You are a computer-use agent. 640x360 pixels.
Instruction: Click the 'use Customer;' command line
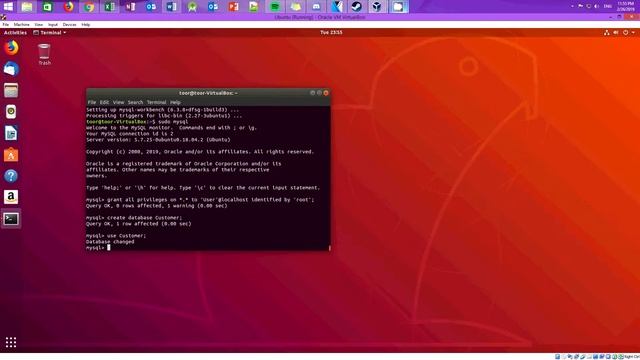click(x=116, y=236)
